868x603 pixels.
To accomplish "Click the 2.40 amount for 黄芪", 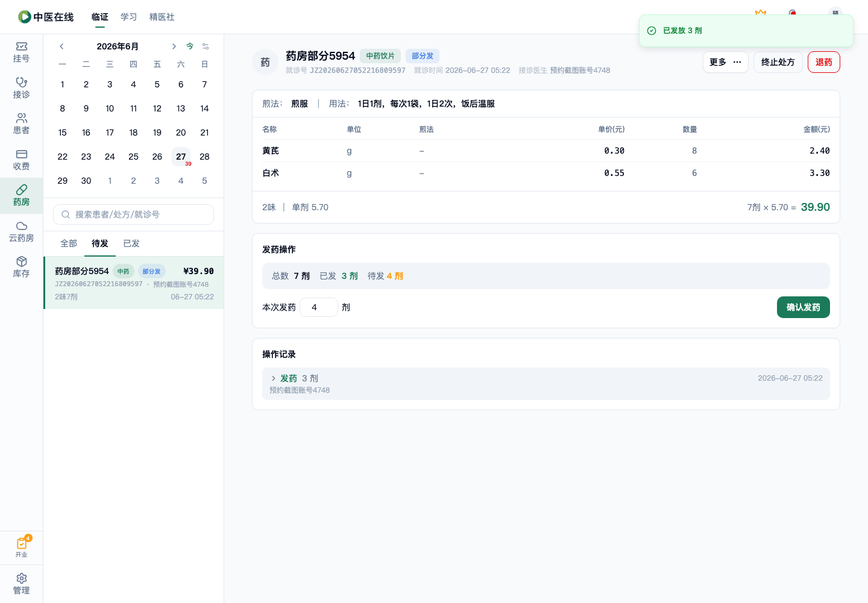I will coord(820,151).
